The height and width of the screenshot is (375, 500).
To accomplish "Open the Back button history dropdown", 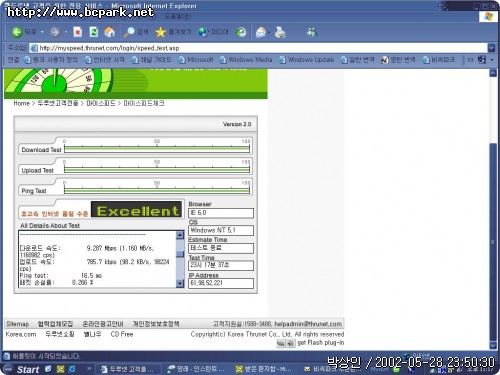I will (x=42, y=32).
